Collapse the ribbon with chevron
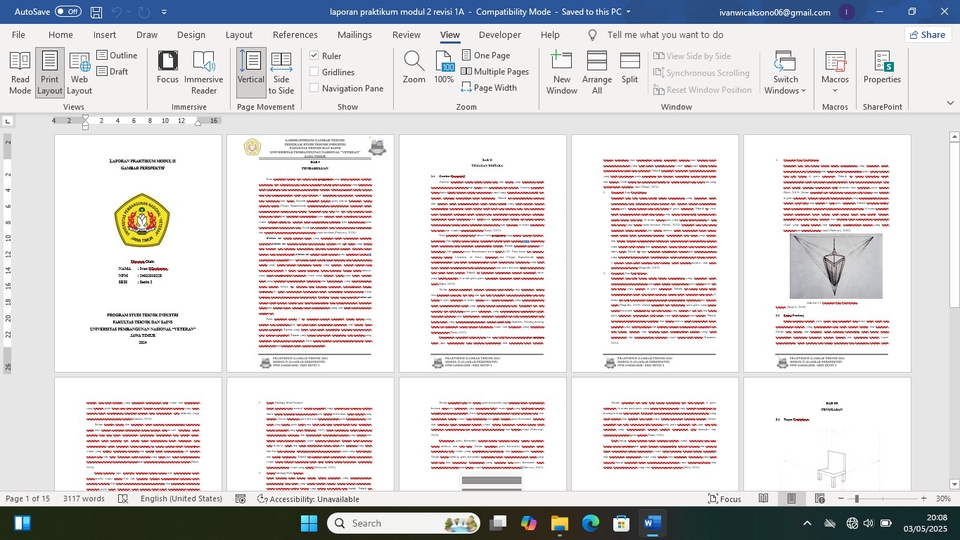Viewport: 960px width, 540px height. click(950, 103)
